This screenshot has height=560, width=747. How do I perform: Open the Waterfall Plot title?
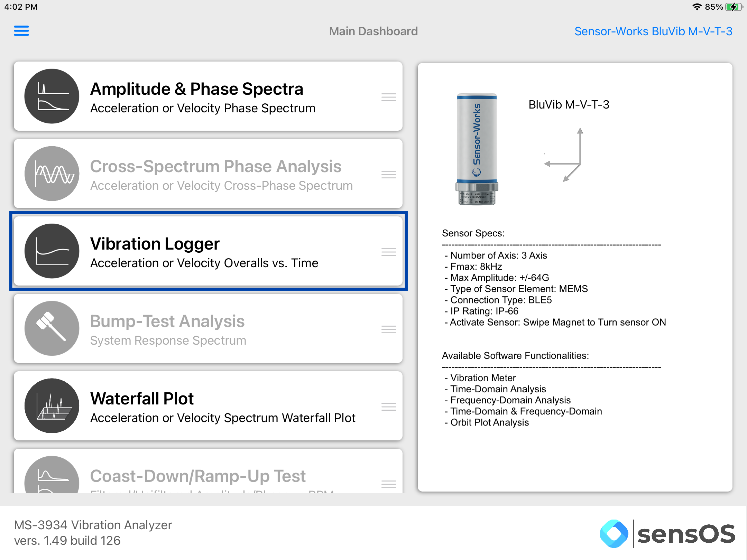[142, 399]
